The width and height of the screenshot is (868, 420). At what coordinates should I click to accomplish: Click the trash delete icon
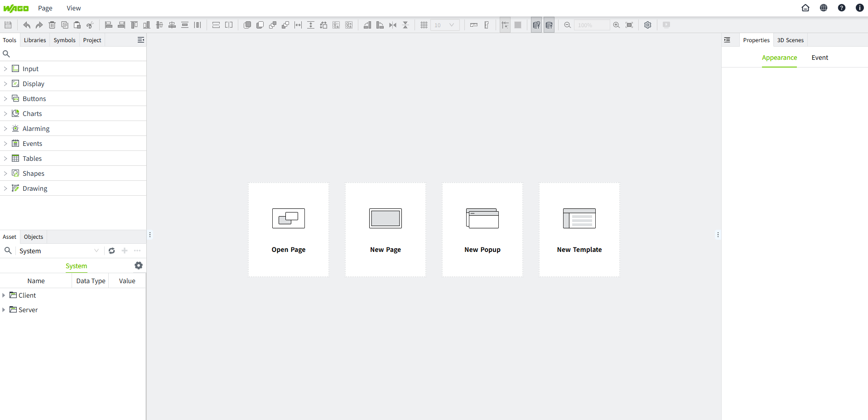[x=52, y=25]
